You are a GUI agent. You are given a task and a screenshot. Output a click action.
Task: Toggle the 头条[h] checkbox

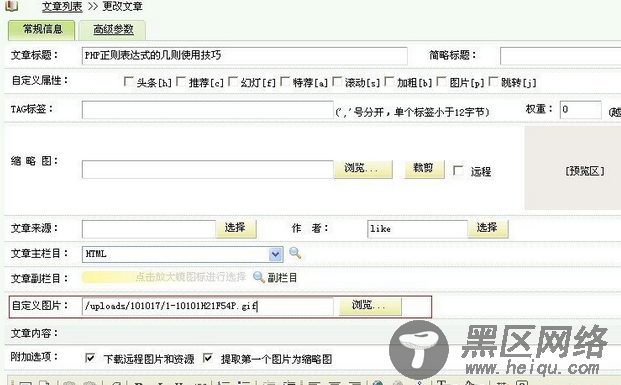click(x=128, y=82)
